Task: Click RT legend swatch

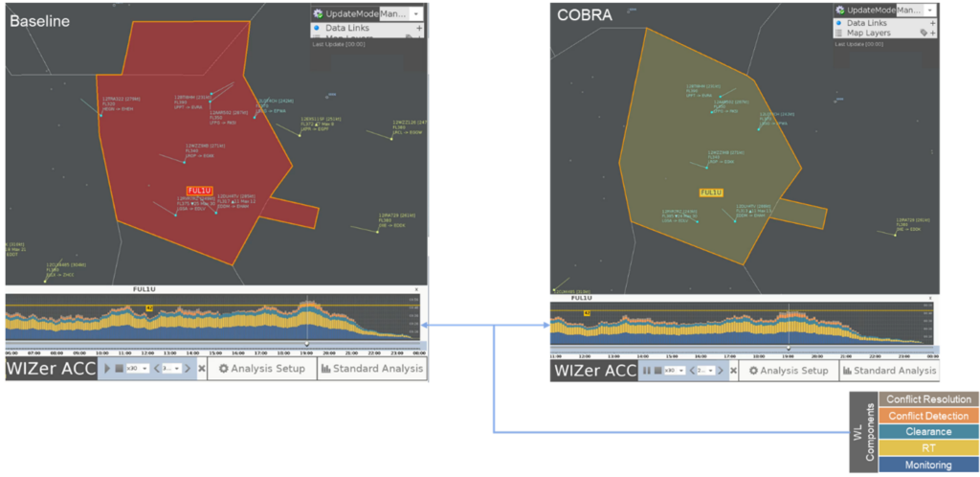Action: point(928,447)
